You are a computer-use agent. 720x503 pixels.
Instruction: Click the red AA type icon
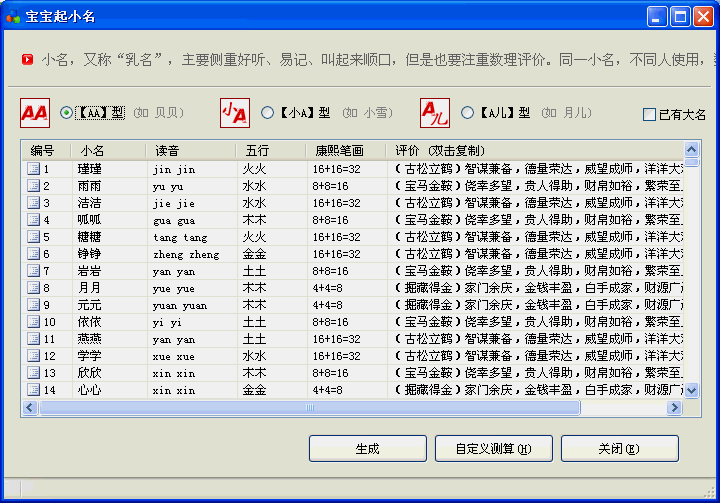[35, 113]
